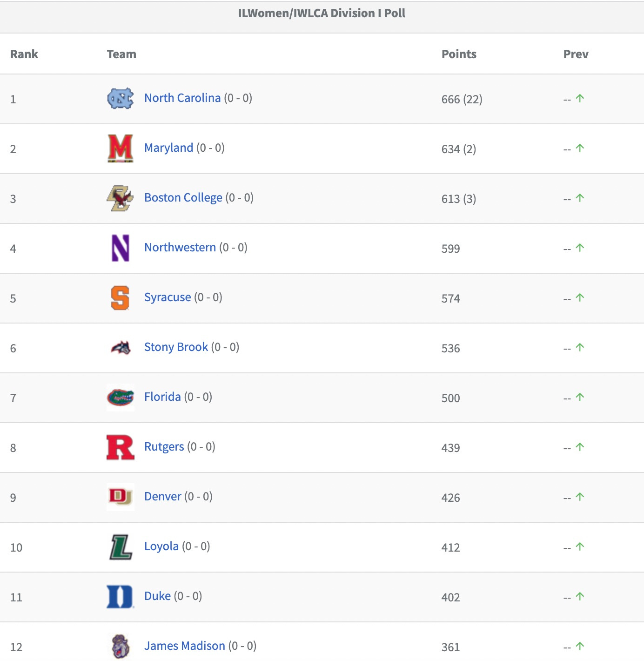
Task: Open the James Madison team link
Action: point(185,646)
